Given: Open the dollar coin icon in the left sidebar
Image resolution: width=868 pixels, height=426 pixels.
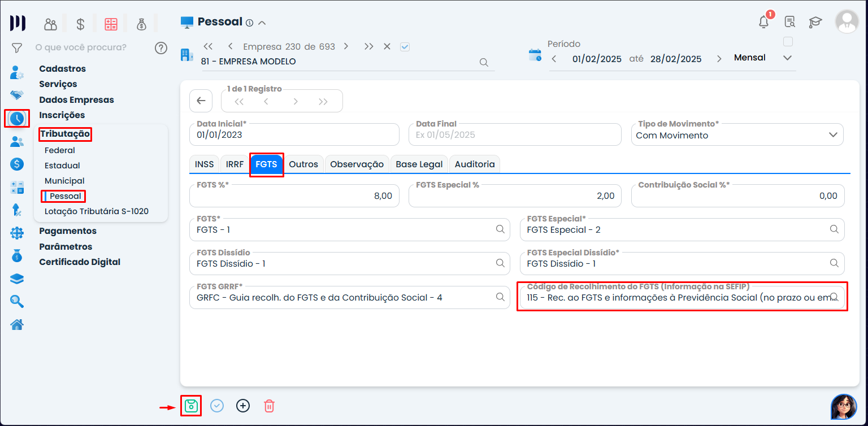Looking at the screenshot, I should coord(17,164).
